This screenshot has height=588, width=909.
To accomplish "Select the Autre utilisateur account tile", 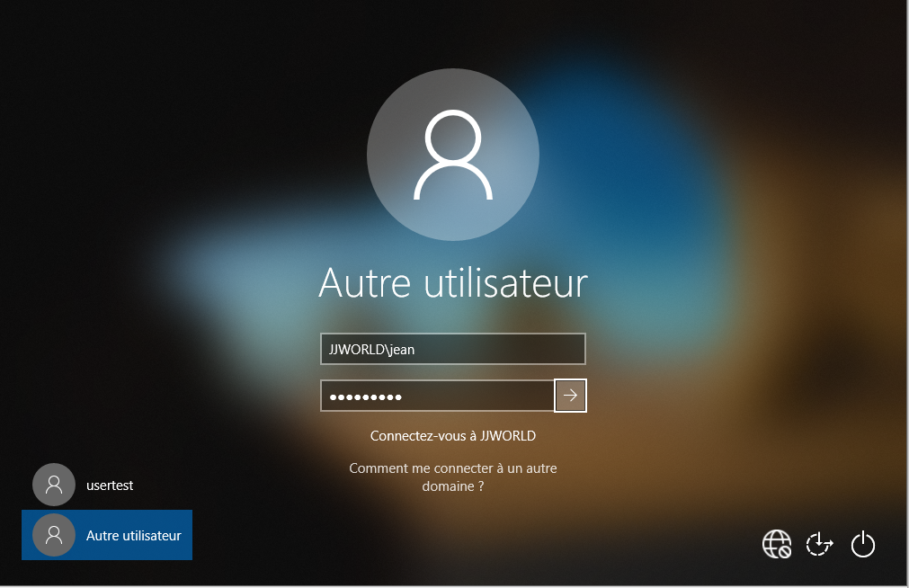I will tap(107, 535).
